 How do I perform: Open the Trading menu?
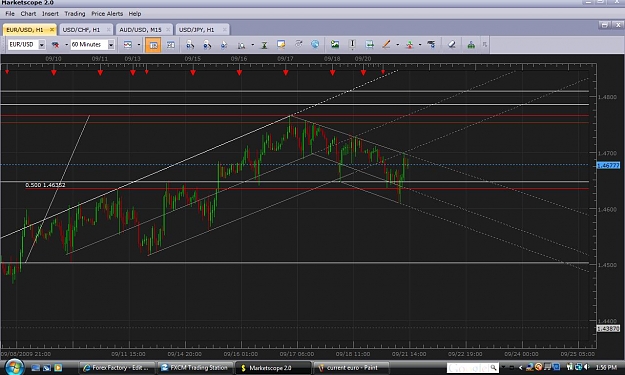[x=75, y=14]
